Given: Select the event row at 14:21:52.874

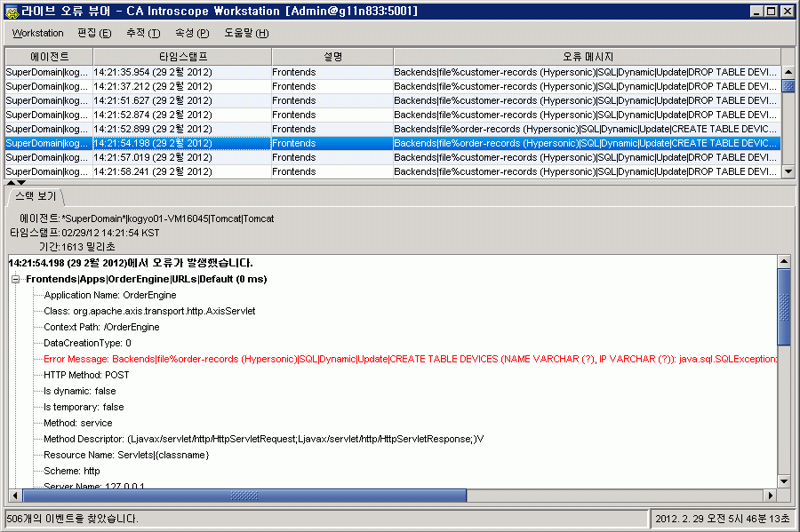Looking at the screenshot, I should 393,115.
